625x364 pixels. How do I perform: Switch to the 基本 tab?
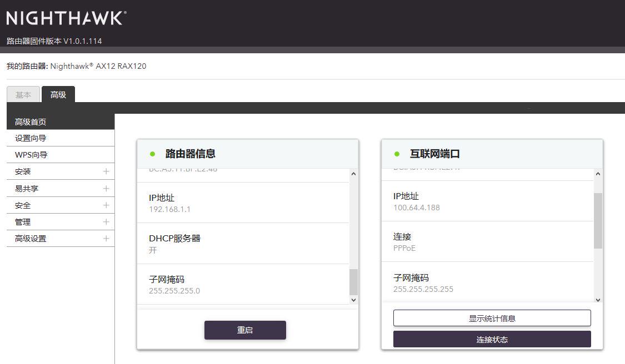[x=23, y=94]
